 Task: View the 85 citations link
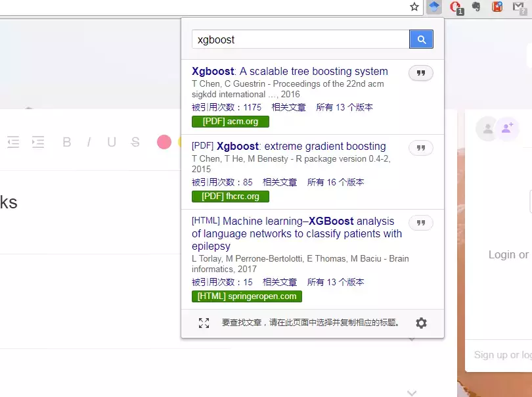[x=222, y=182]
